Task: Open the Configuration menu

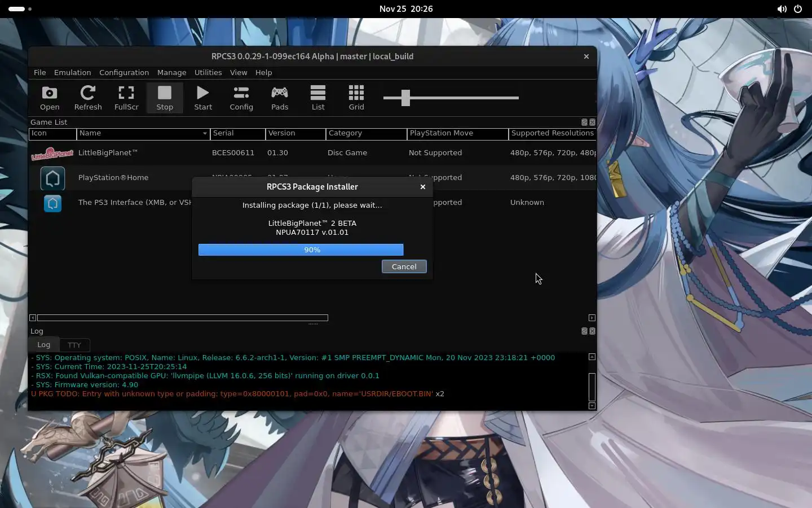Action: (x=124, y=72)
